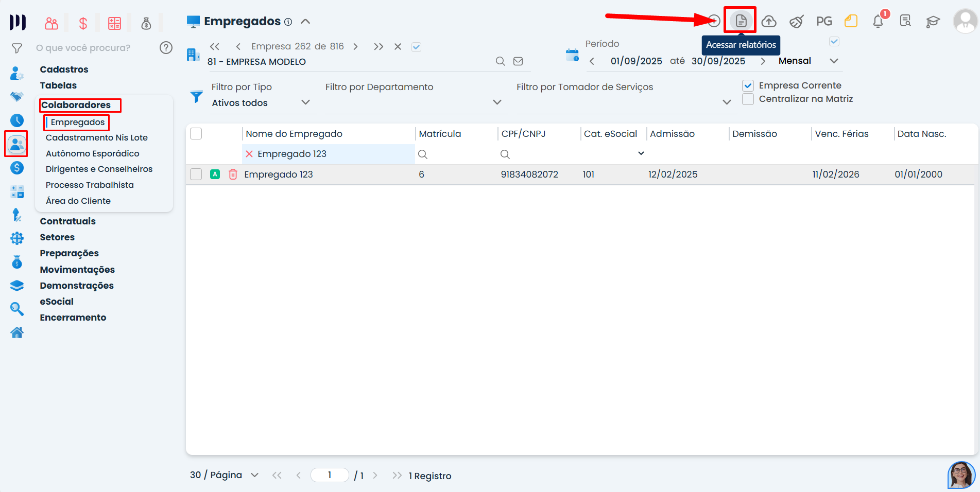Open the Tabelas menu
Screen dimensions: 980x492
coord(58,85)
